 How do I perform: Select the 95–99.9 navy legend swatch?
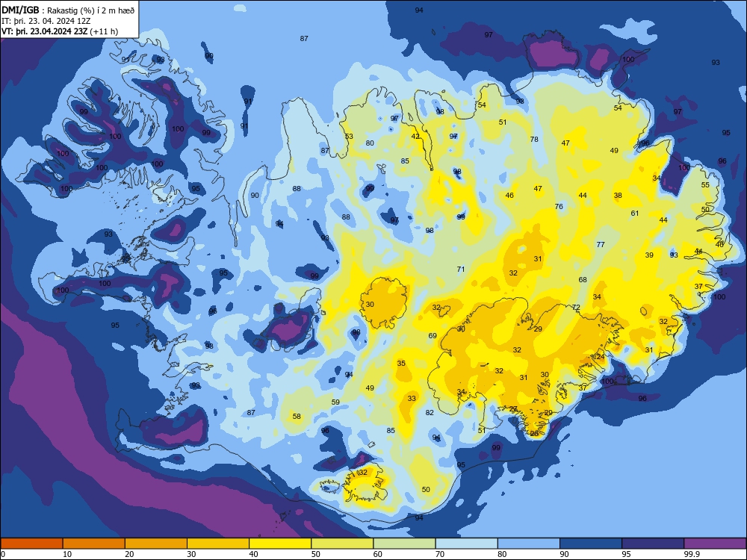[653, 544]
